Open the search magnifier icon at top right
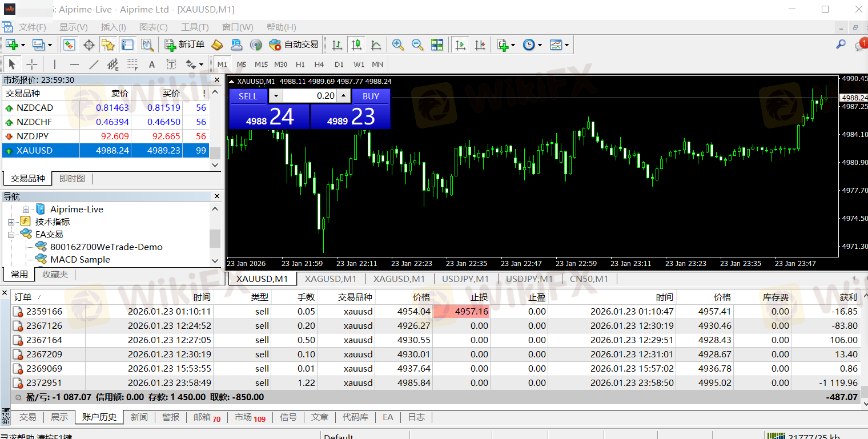The height and width of the screenshot is (439, 868). (x=841, y=45)
